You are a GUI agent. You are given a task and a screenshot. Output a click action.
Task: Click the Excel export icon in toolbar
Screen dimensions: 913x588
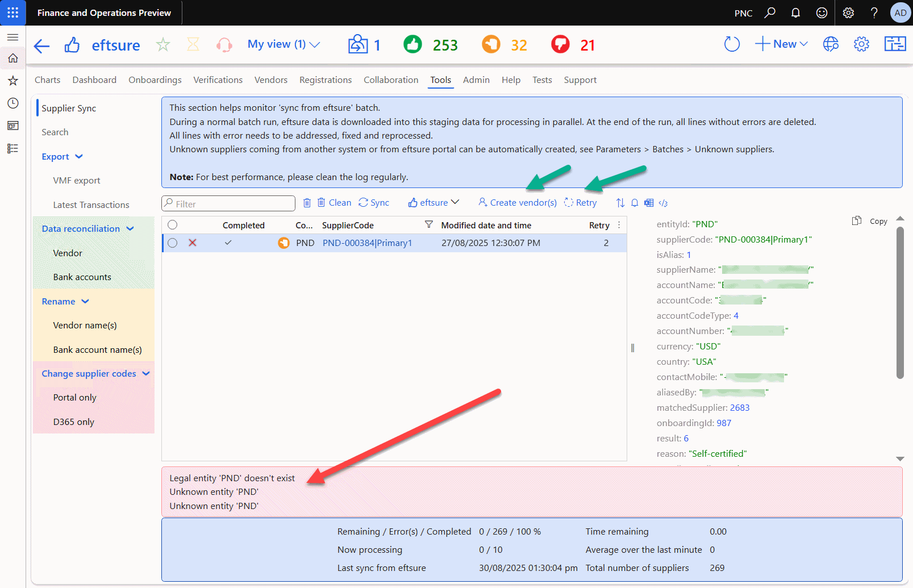649,203
